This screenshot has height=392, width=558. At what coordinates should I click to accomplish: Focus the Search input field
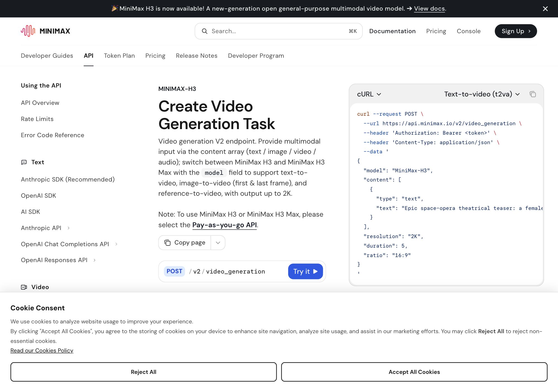tap(278, 31)
